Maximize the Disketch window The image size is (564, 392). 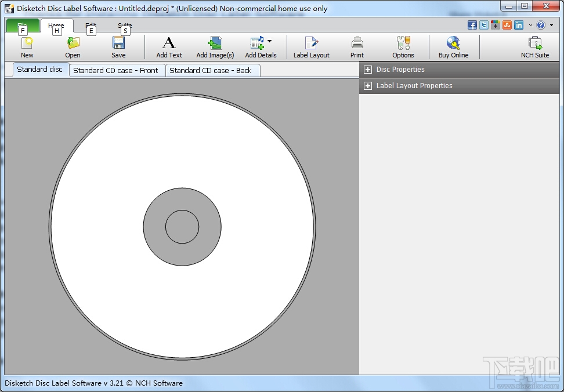click(x=525, y=6)
